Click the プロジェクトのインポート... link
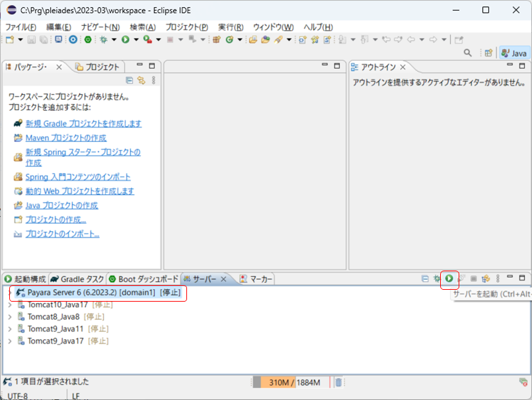 click(62, 234)
